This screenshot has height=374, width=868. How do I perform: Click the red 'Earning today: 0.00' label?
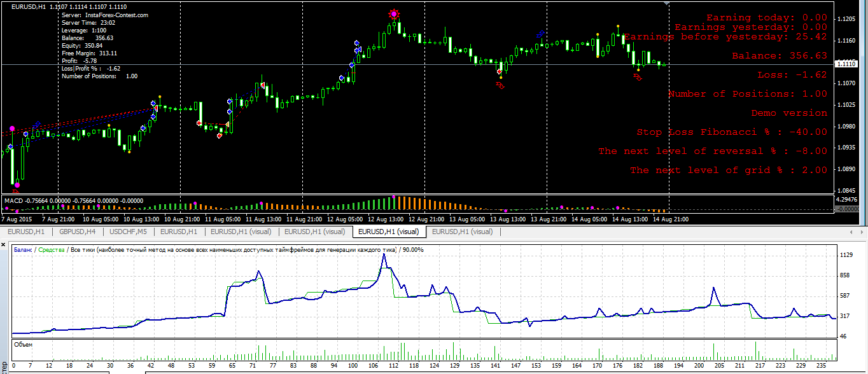click(x=767, y=18)
